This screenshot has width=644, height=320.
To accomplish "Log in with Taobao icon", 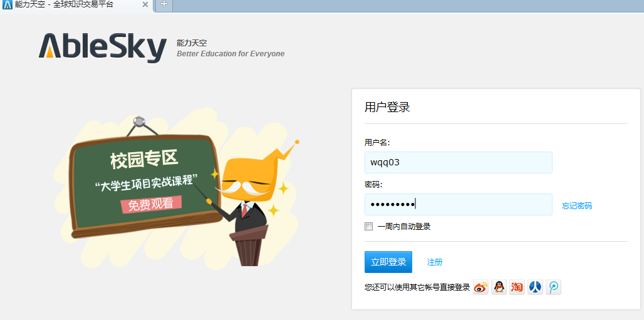I will (517, 287).
